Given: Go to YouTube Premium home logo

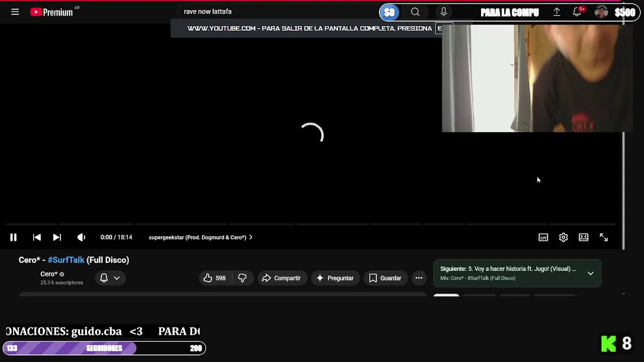Looking at the screenshot, I should (51, 12).
